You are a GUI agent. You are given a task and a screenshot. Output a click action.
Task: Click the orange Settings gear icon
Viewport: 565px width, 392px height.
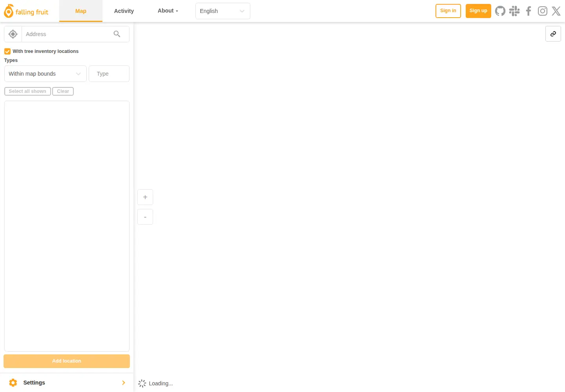click(x=13, y=383)
